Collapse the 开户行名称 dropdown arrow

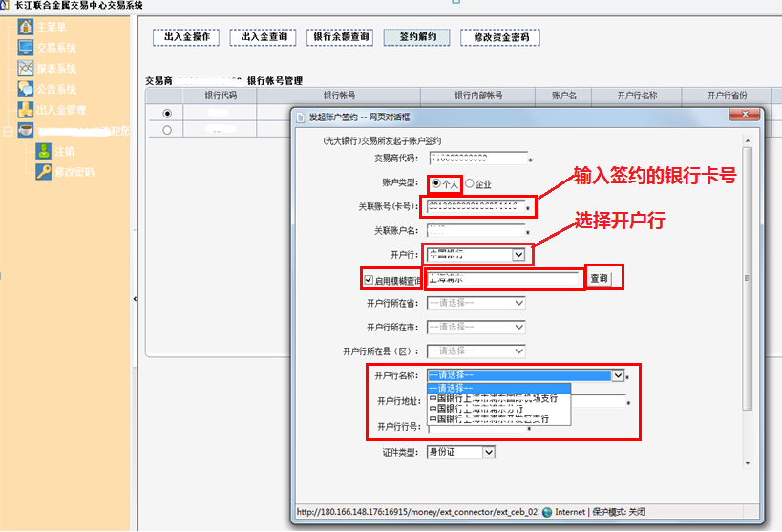618,376
